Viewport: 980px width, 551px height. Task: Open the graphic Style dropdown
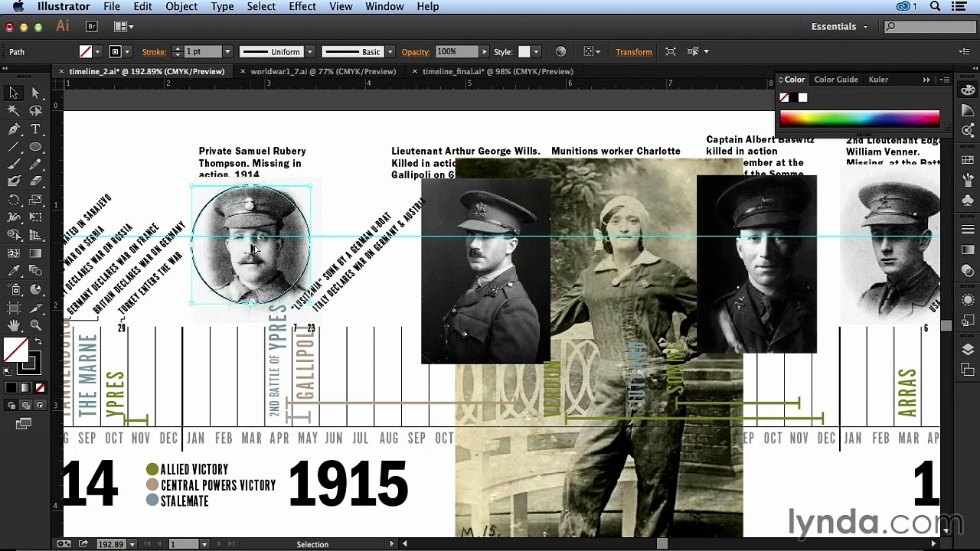pos(536,52)
